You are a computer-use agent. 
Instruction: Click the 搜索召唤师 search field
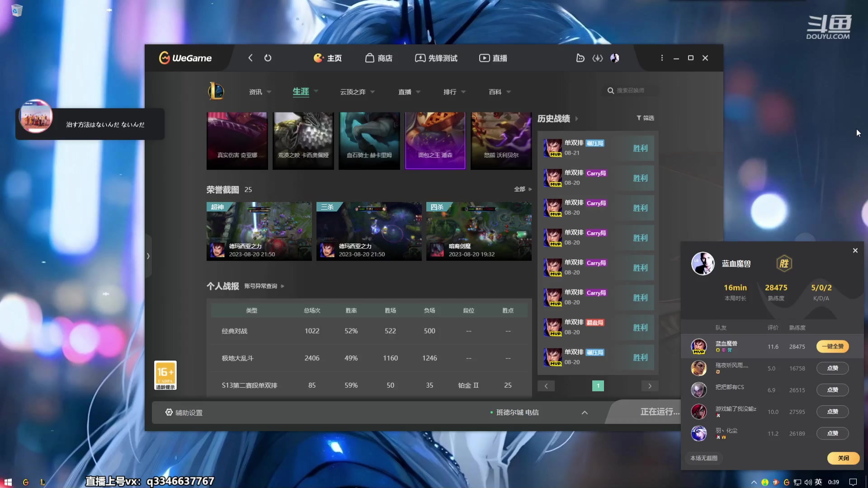[x=631, y=90]
